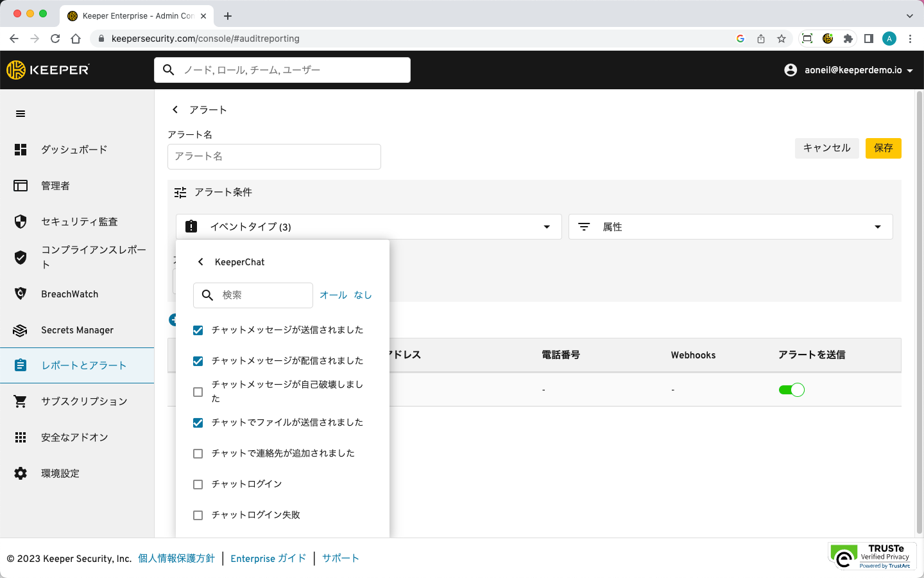Open the browser extensions puzzle icon
924x578 pixels.
click(848, 39)
